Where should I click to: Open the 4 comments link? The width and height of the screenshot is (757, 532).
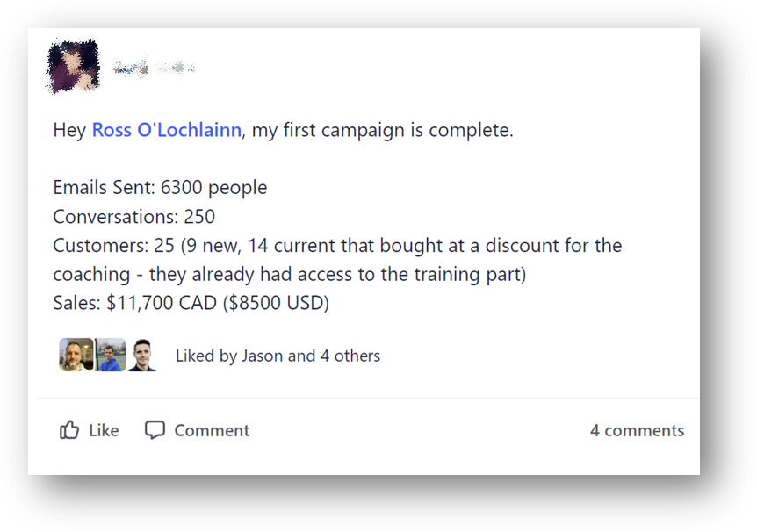coord(637,430)
